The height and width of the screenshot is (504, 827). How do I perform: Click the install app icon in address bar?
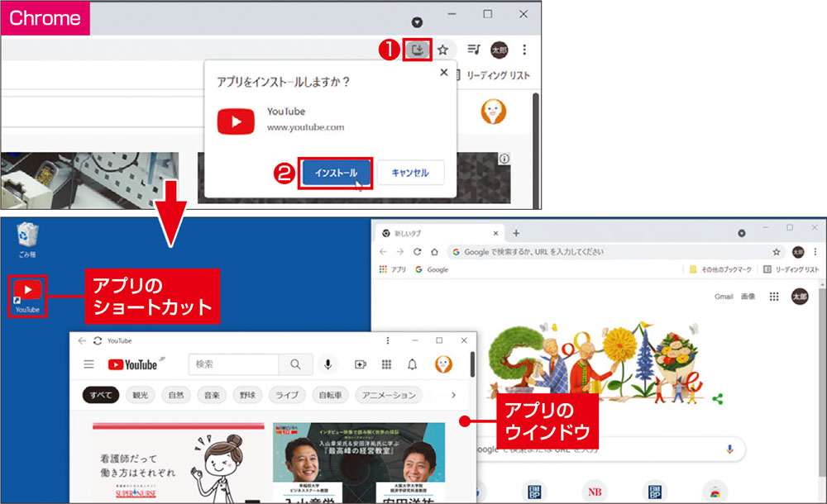(417, 50)
